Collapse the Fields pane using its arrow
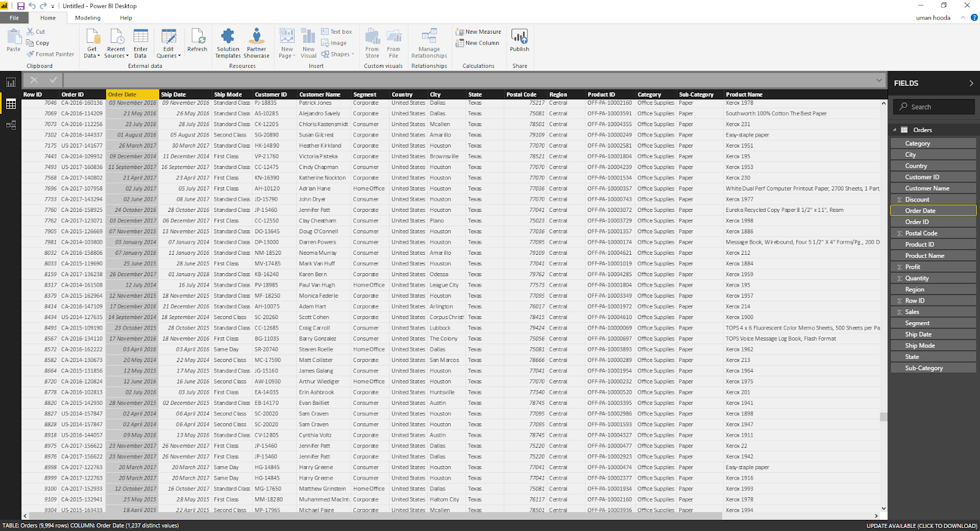The width and height of the screenshot is (980, 531). pos(971,83)
